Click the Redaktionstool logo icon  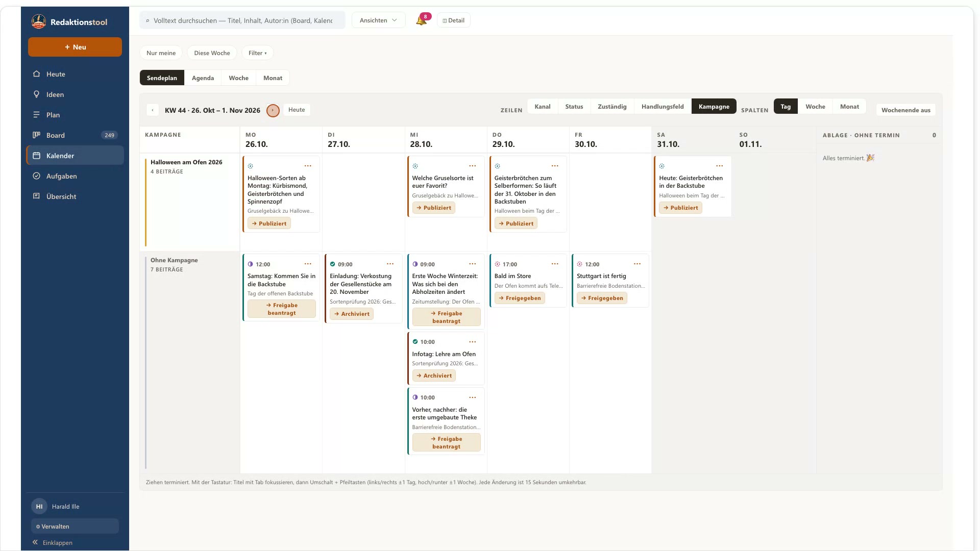39,22
